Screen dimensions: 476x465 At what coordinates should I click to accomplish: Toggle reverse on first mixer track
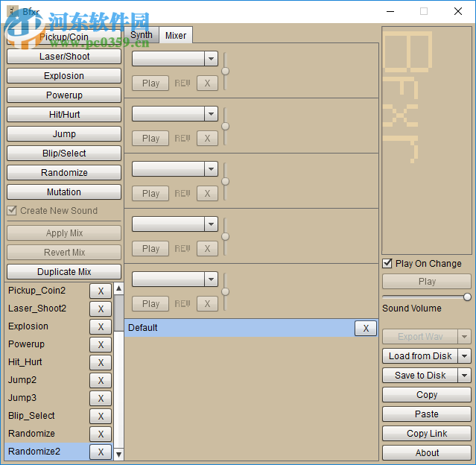click(183, 83)
